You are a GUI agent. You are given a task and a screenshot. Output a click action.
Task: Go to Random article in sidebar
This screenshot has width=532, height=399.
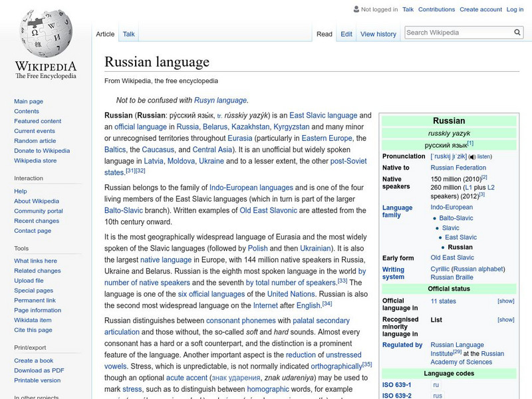(x=35, y=141)
